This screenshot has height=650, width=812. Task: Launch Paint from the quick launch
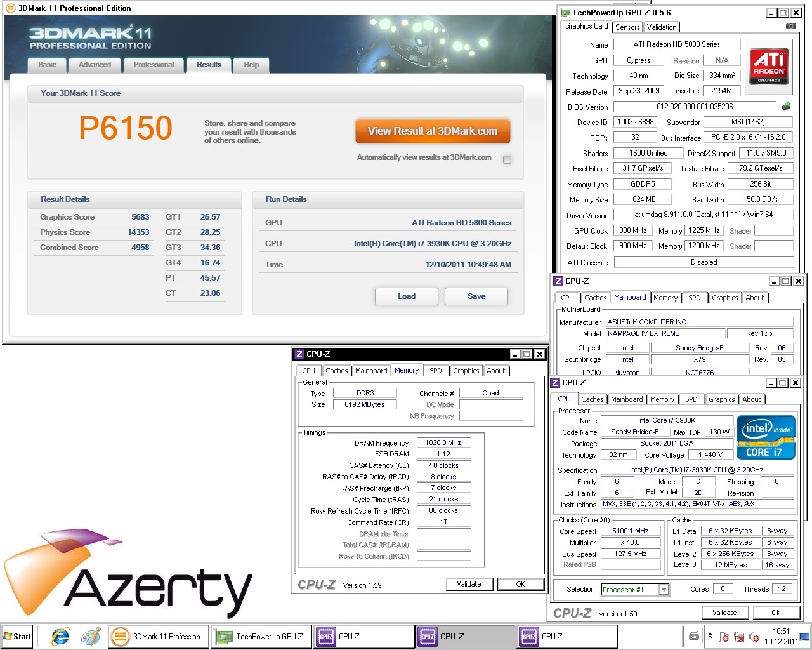coord(91,637)
